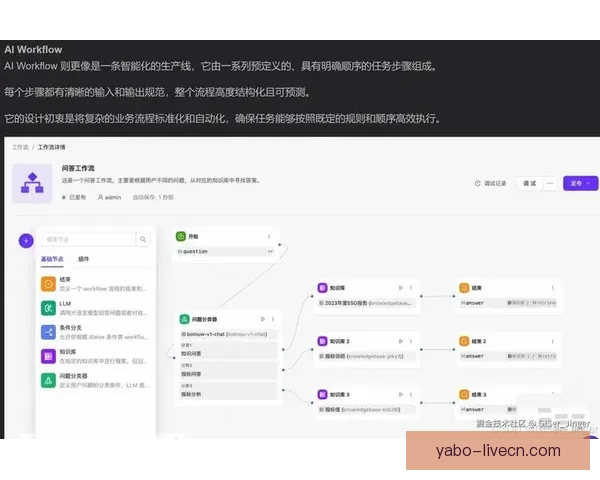Run the 知识库 3 node play button
Screen dimensions: 600x480
tap(401, 394)
